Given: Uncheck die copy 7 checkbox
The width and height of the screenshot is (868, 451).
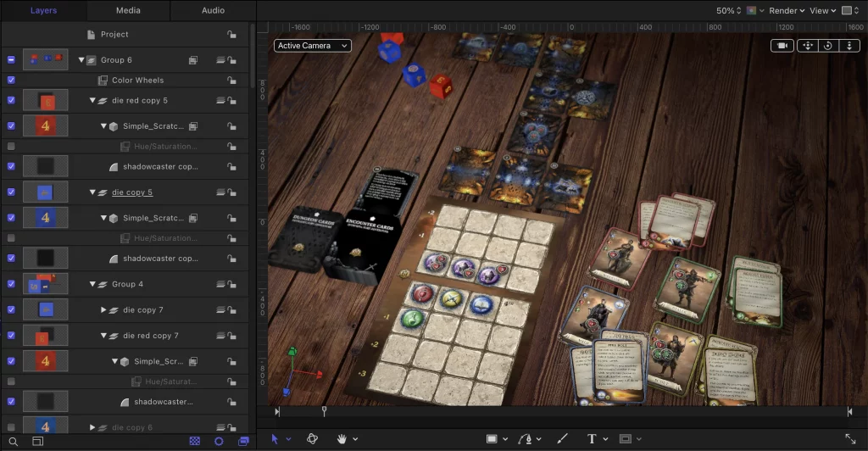Looking at the screenshot, I should (x=11, y=310).
